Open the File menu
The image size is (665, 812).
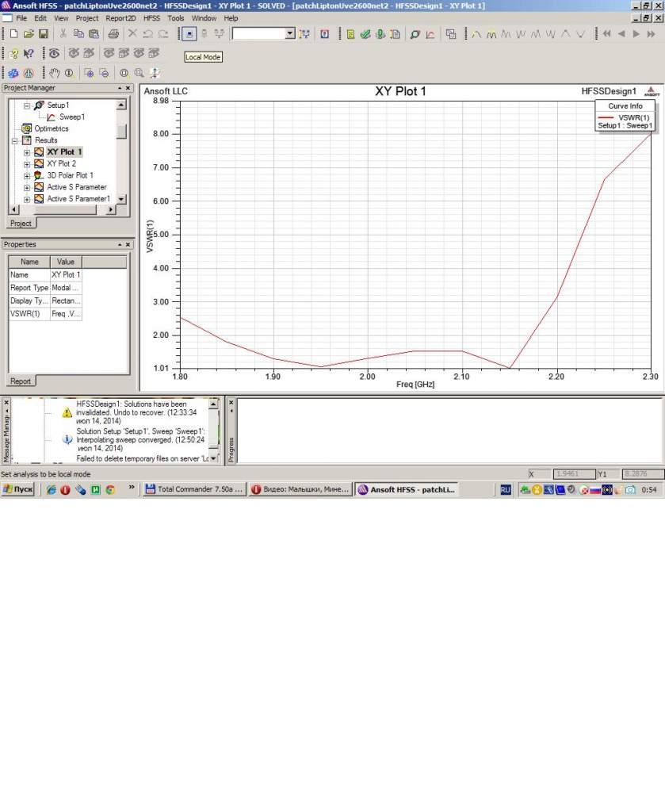tap(21, 18)
